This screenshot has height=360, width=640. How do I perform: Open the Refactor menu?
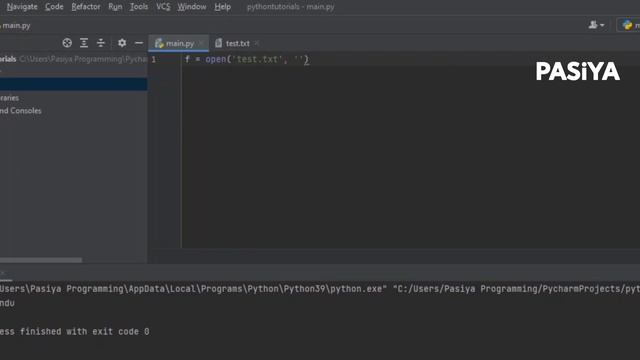click(86, 7)
